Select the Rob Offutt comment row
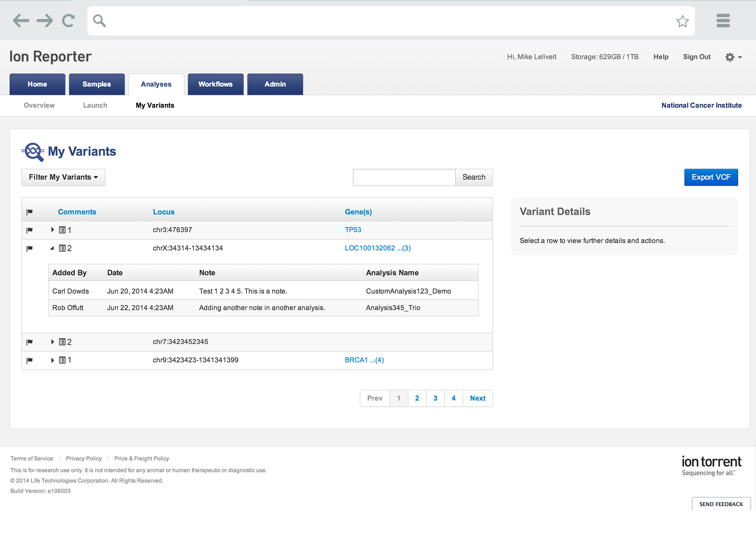This screenshot has height=544, width=756. click(263, 307)
